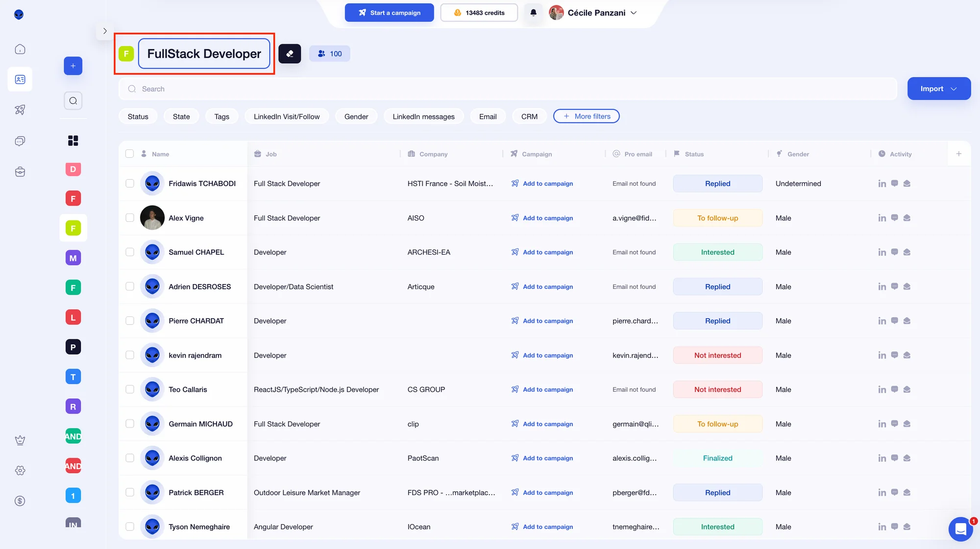Check the Teo Callaris row checkbox
Viewport: 980px width, 549px height.
[129, 389]
